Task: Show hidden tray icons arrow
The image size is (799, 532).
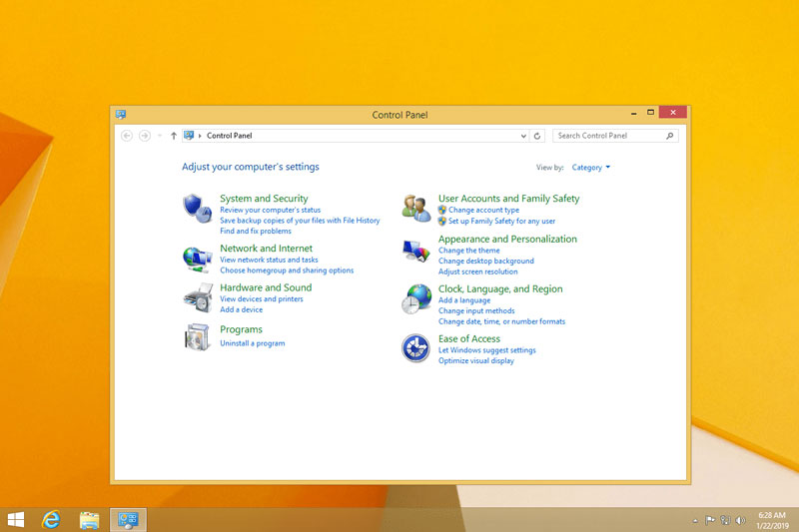Action: pyautogui.click(x=695, y=520)
